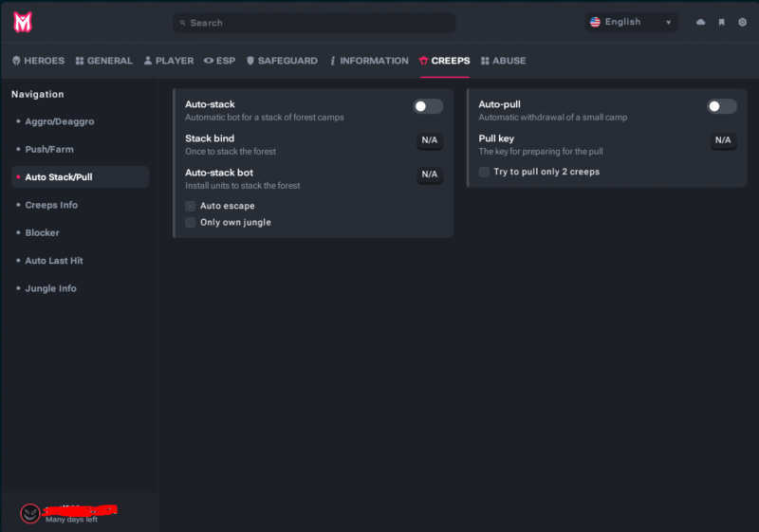Switch to the INFORMATION tab
Screen dimensions: 759x532
coord(369,61)
